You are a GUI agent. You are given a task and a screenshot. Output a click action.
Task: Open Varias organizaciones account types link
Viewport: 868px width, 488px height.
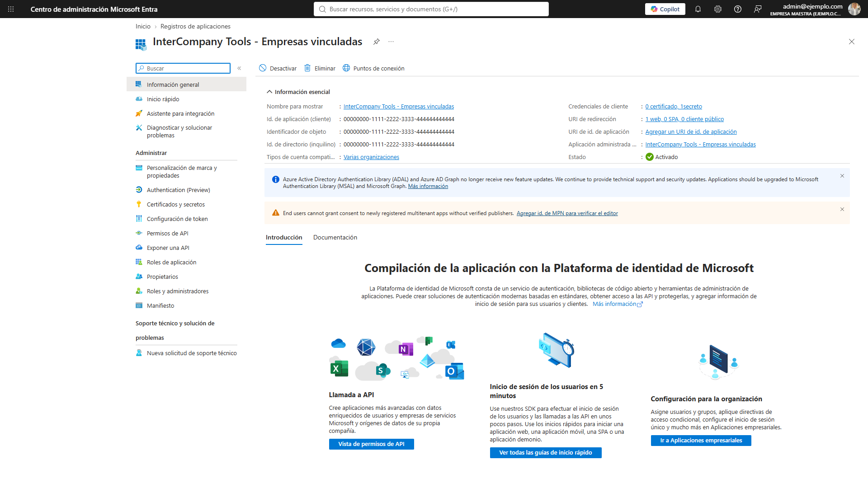point(371,157)
